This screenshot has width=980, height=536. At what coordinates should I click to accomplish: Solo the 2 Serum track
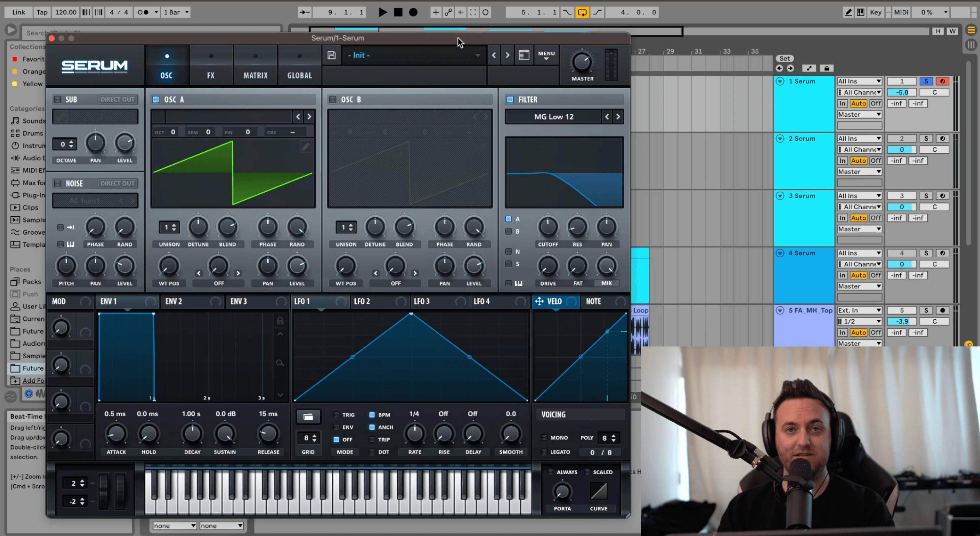click(x=926, y=138)
